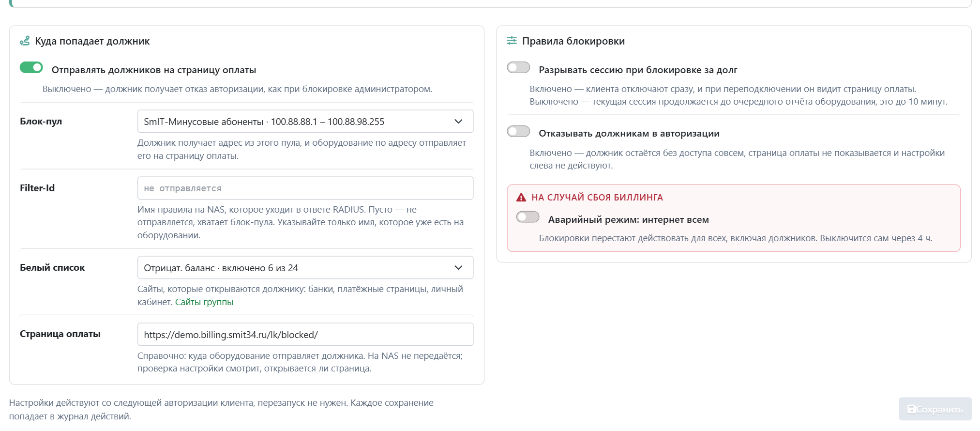Click the route icon beside "Куда попадает должник"
Image resolution: width=980 pixels, height=431 pixels.
pos(25,41)
